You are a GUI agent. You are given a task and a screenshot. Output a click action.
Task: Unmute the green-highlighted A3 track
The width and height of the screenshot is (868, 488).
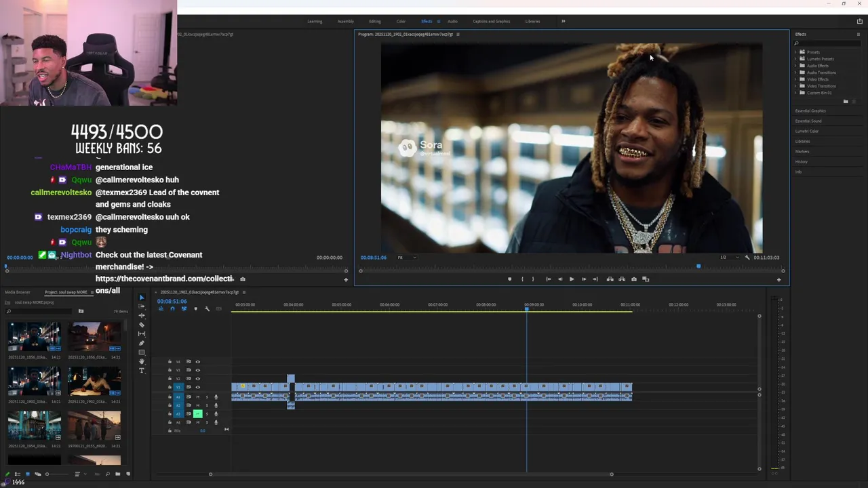(198, 413)
